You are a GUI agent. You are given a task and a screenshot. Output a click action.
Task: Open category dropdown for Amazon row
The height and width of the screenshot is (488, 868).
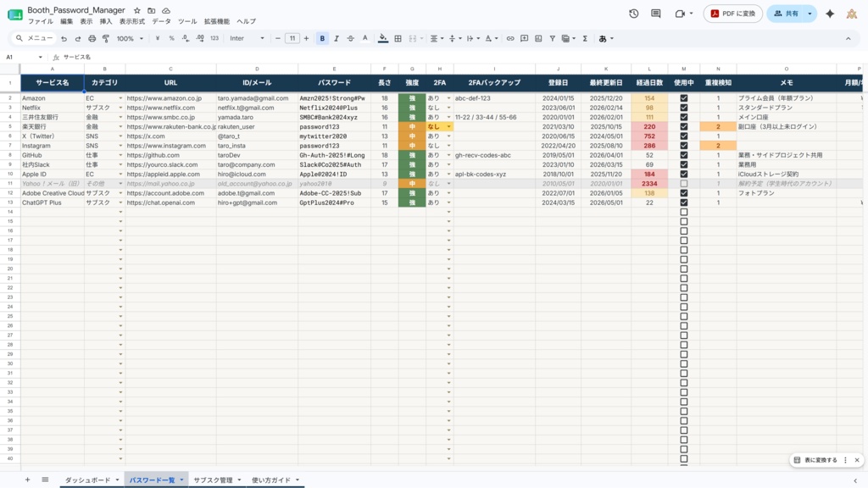pos(120,98)
